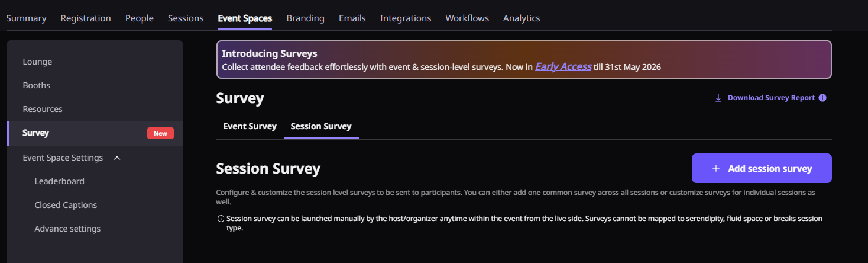The width and height of the screenshot is (868, 263).
Task: Open the Analytics tab
Action: (522, 18)
